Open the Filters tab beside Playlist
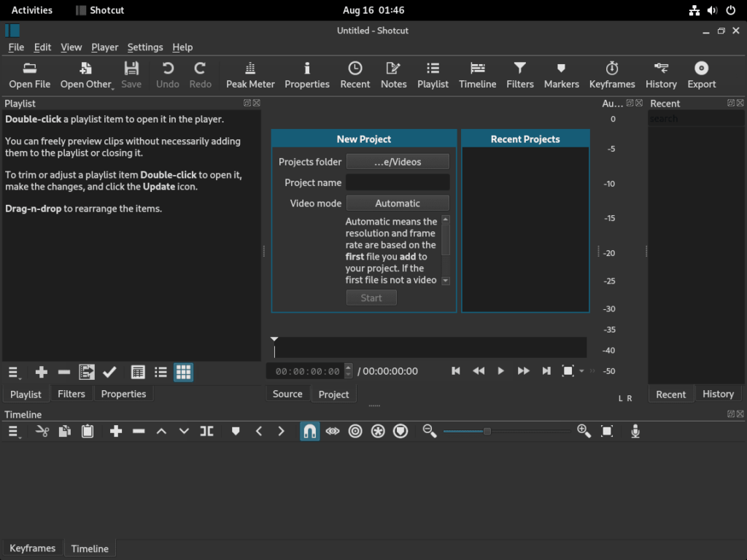 point(71,394)
